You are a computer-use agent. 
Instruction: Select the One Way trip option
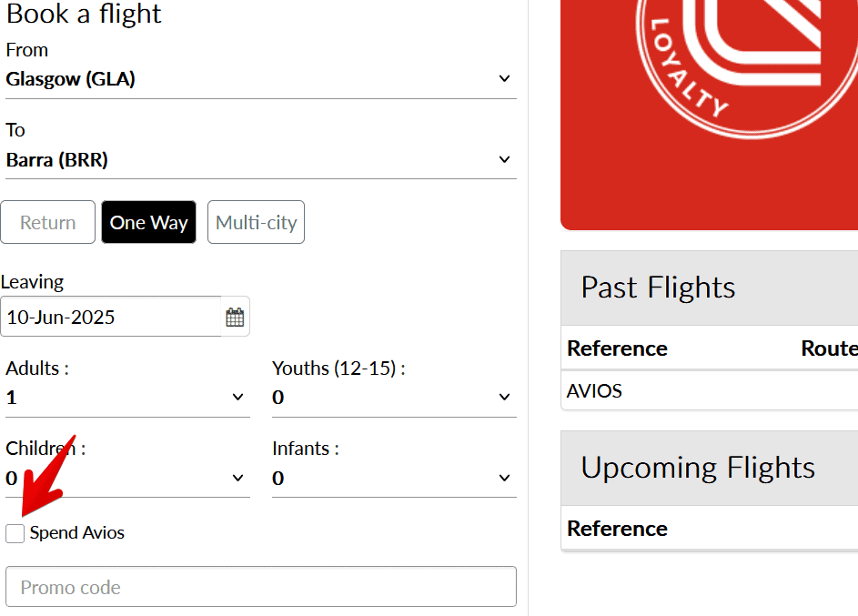pos(148,222)
